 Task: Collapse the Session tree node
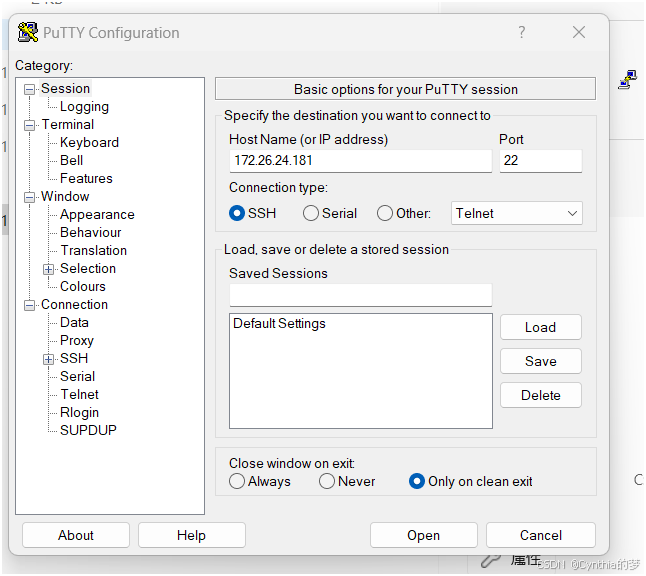coord(29,89)
